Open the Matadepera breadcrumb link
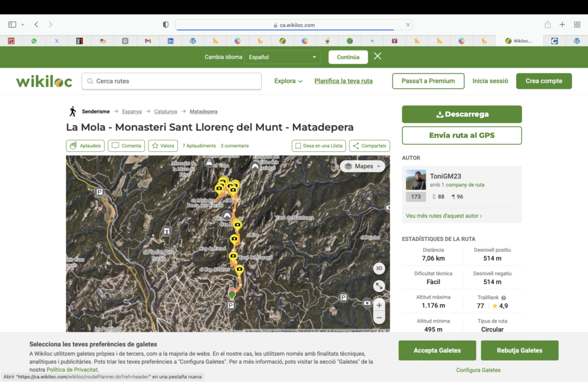The image size is (588, 382). pos(204,112)
